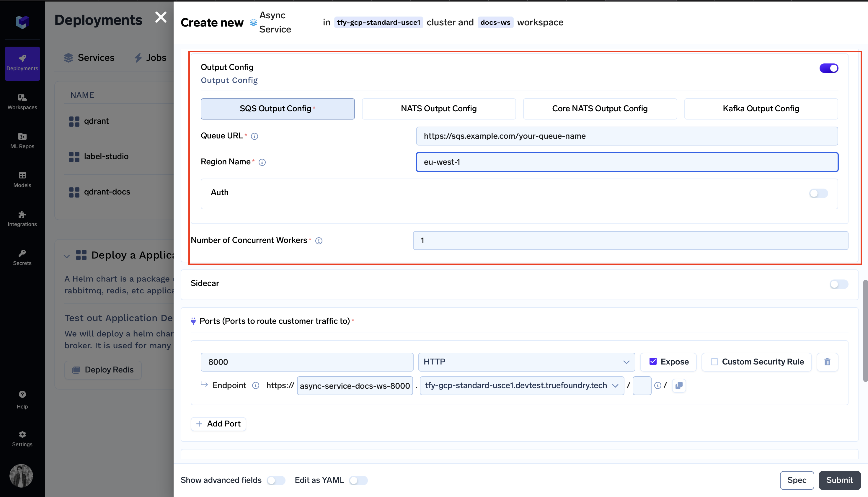Click the Submit button
Viewport: 868px width, 497px height.
coord(839,480)
